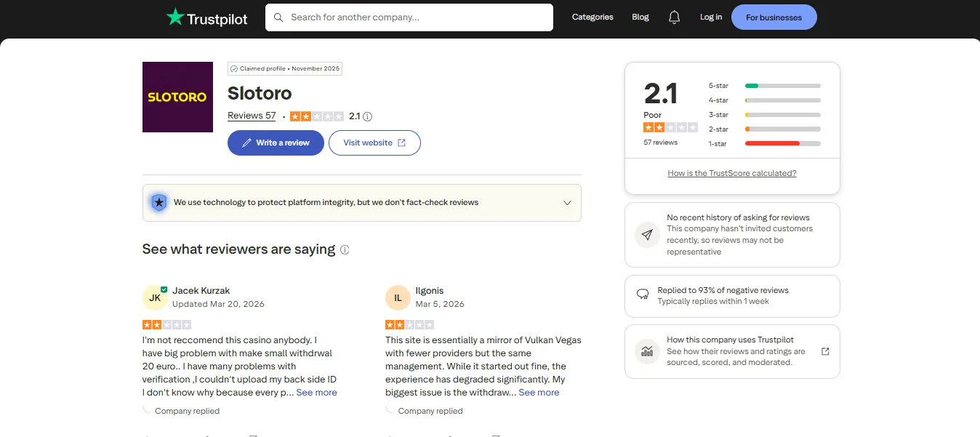The height and width of the screenshot is (437, 980).
Task: Click the Updated Mar 20, 2026 date
Action: [x=218, y=304]
